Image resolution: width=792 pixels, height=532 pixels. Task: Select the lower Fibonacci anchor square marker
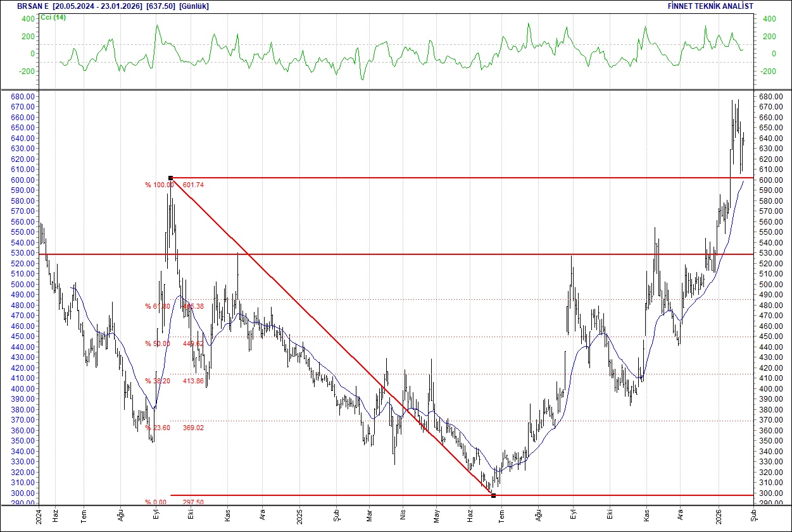(493, 495)
